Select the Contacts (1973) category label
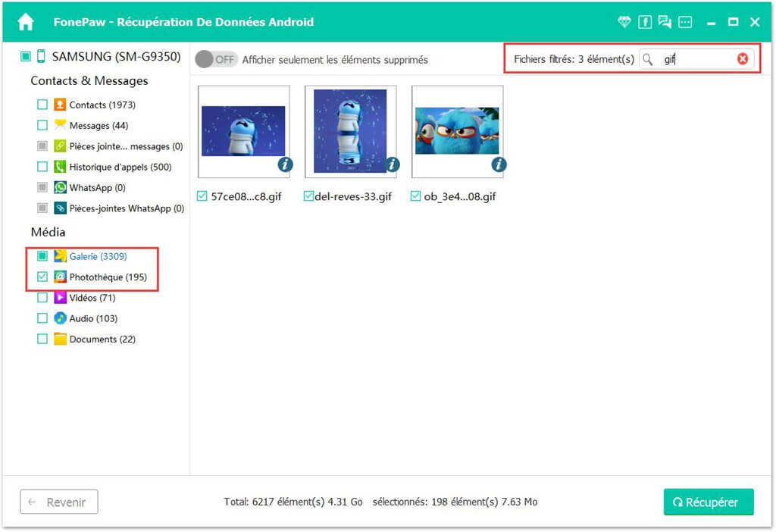The image size is (776, 532). click(x=102, y=105)
